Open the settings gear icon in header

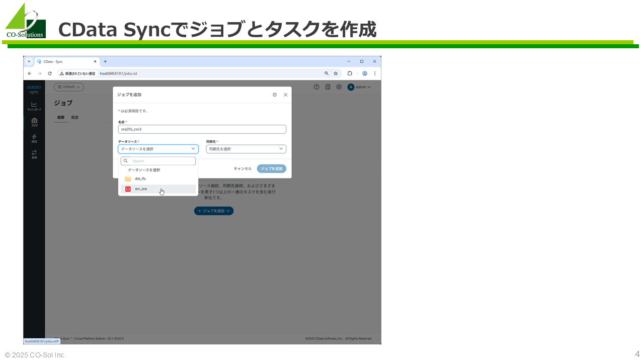tap(339, 87)
